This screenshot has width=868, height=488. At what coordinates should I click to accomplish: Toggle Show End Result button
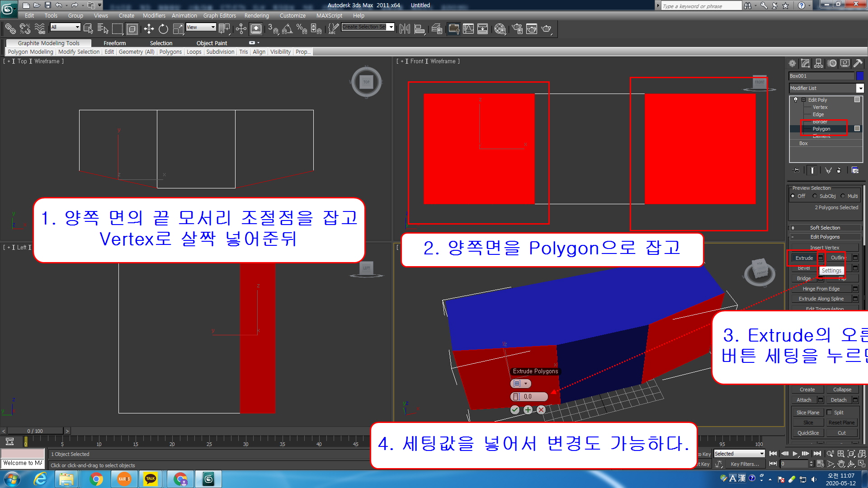pos(812,170)
